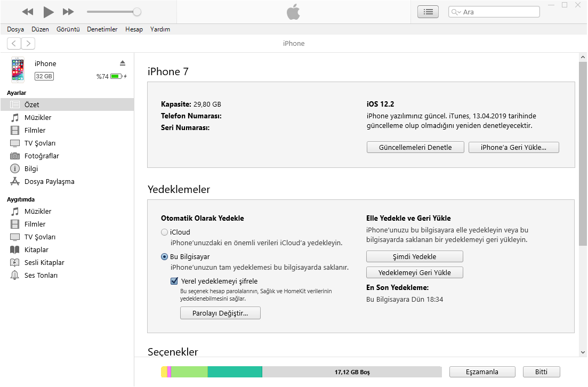This screenshot has height=387, width=588.
Task: Click the iOS 12.2 version text
Action: click(x=380, y=104)
